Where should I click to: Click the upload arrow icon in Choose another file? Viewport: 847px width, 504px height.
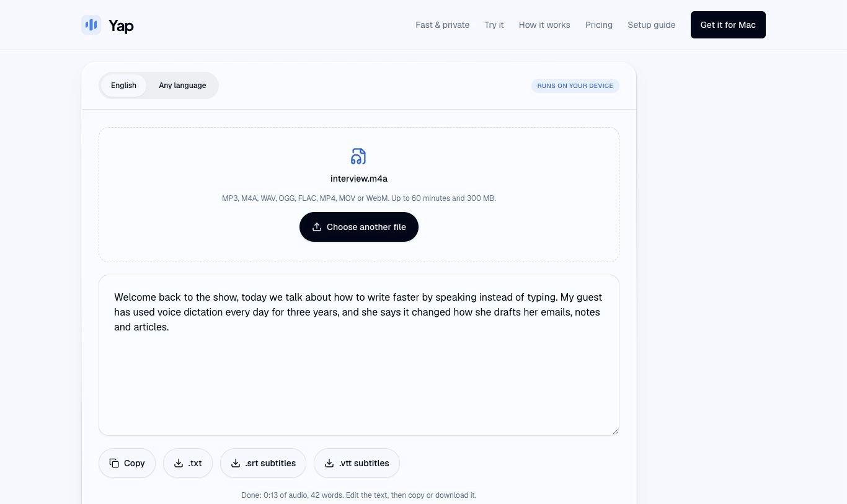[x=317, y=227]
